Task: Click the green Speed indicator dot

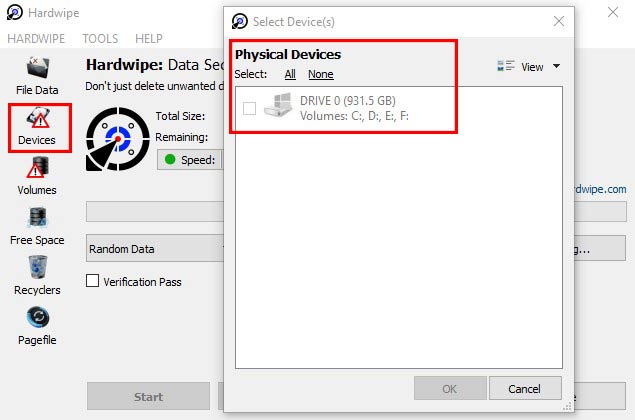Action: tap(170, 160)
